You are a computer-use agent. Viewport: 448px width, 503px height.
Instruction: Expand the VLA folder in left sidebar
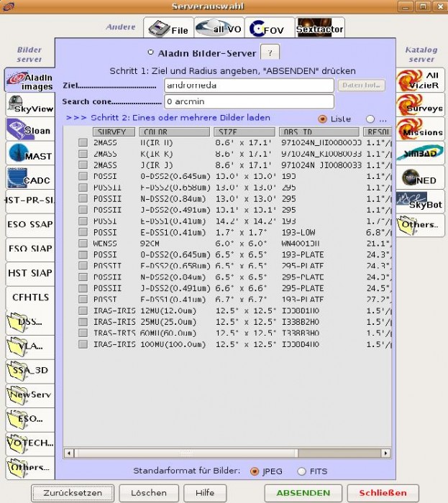(29, 346)
